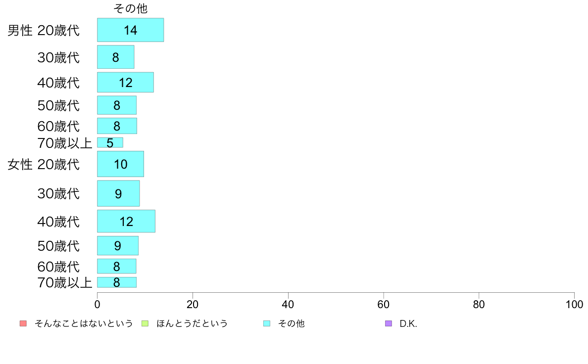
Task: Select the male 70歳以上 bar showing 5
Action: coord(110,142)
